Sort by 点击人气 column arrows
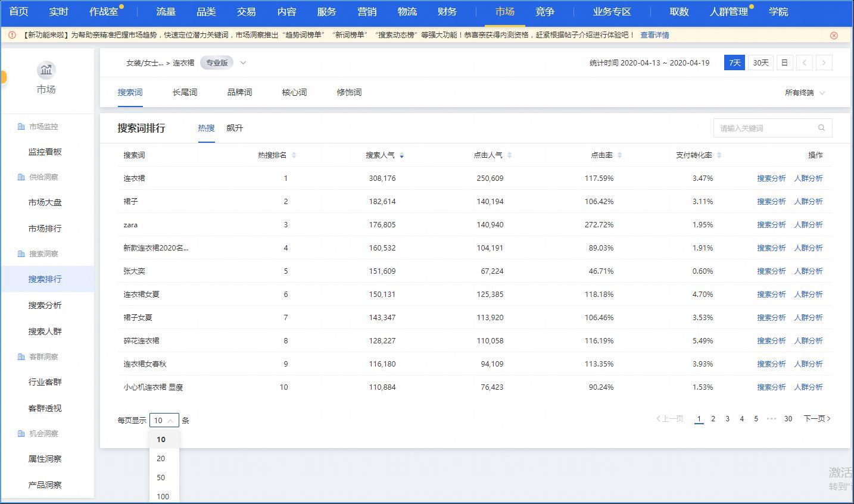This screenshot has height=504, width=854. 509,155
